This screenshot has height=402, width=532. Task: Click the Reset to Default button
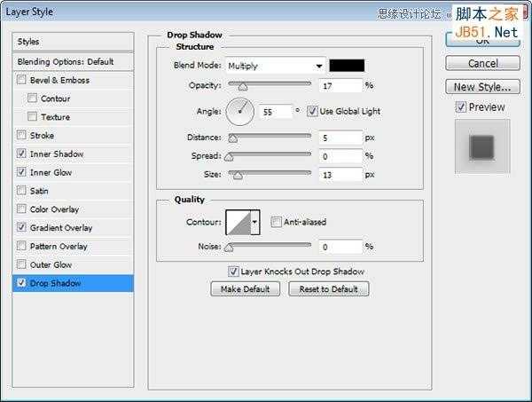(x=328, y=289)
